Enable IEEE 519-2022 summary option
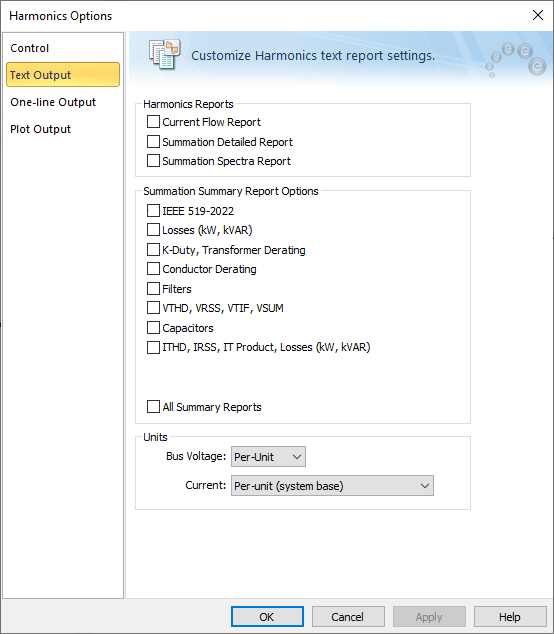554x634 pixels. 153,211
